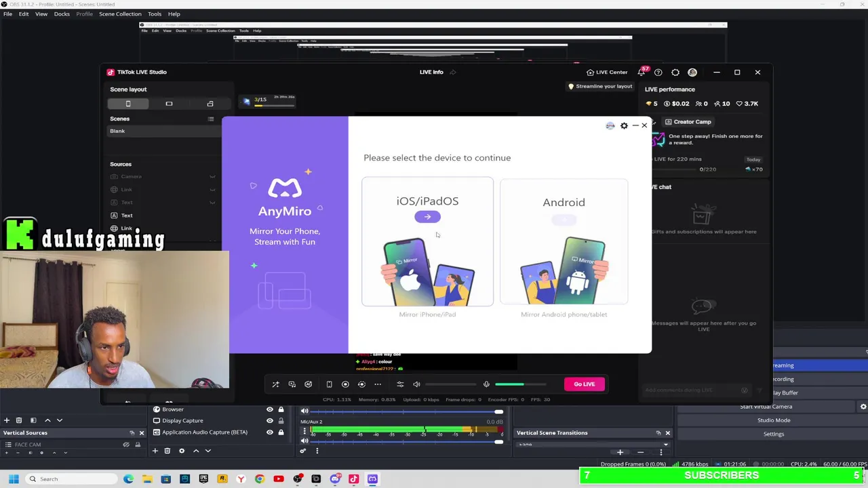Image resolution: width=868 pixels, height=488 pixels.
Task: Click Studio Mode button
Action: click(773, 420)
